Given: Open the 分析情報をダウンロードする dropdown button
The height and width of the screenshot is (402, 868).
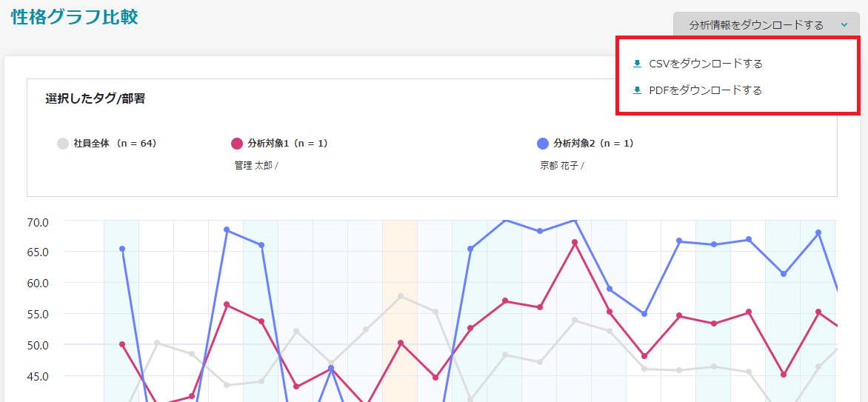Looking at the screenshot, I should pos(766,25).
